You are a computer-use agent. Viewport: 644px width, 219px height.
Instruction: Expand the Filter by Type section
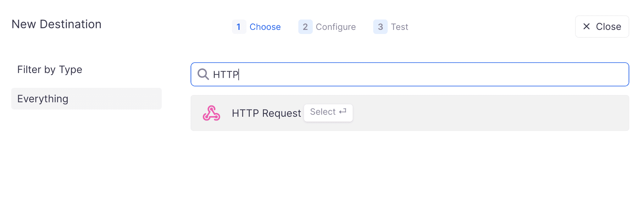(50, 70)
